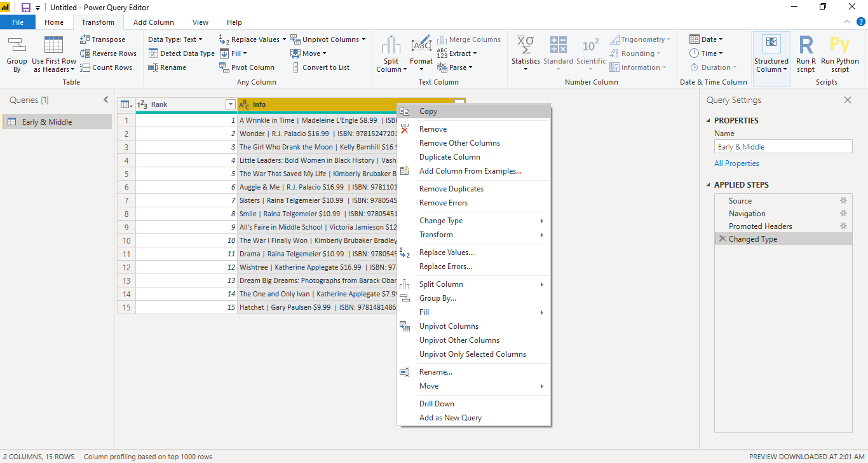Viewport: 868px width, 463px height.
Task: Open the All Properties link
Action: click(x=736, y=163)
